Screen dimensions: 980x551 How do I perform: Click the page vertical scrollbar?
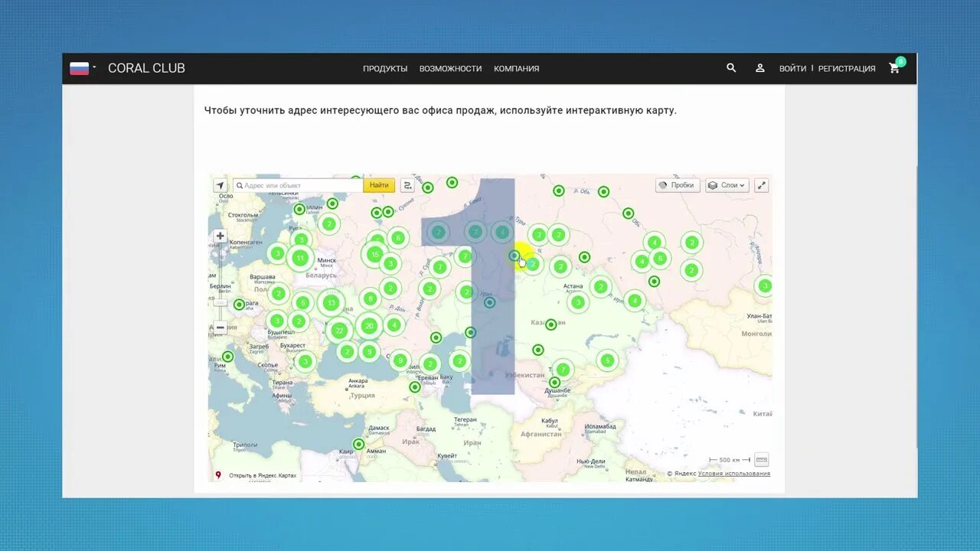[x=917, y=306]
